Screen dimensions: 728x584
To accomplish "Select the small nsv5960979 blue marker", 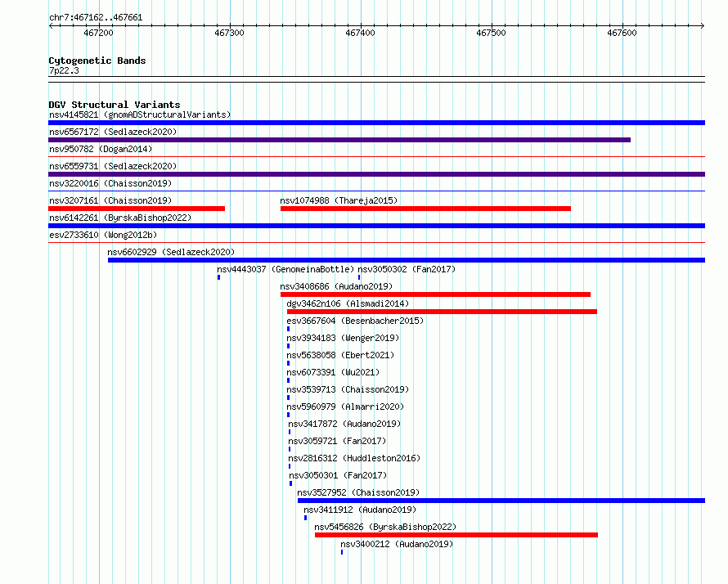I will point(288,415).
